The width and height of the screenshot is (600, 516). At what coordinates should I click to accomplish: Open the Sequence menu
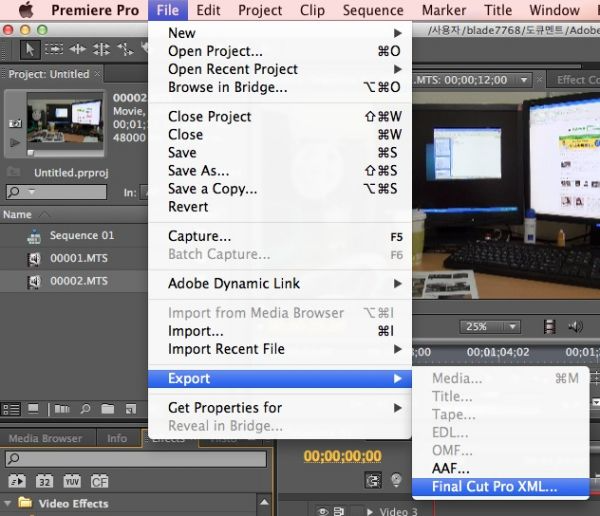pyautogui.click(x=373, y=10)
